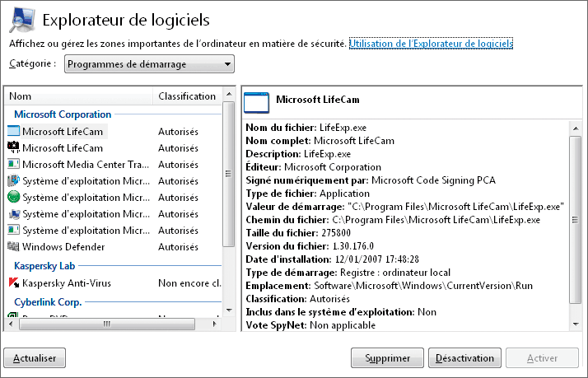This screenshot has width=588, height=378.
Task: Click the details pane vertical scrollbar thumb
Action: (576, 220)
